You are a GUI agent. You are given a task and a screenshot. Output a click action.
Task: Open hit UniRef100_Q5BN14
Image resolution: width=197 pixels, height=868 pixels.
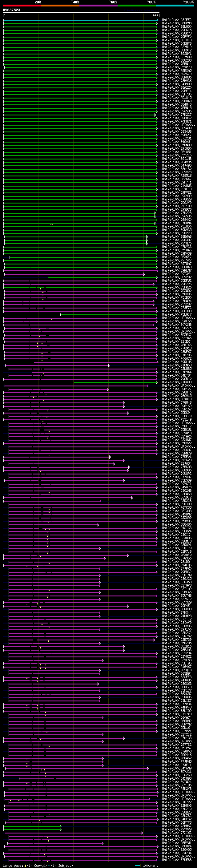pyautogui.click(x=177, y=64)
